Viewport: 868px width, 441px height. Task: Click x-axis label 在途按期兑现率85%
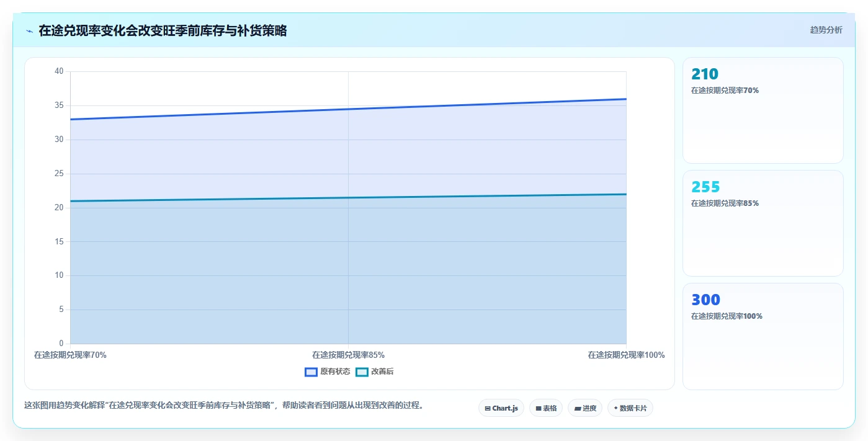(348, 355)
